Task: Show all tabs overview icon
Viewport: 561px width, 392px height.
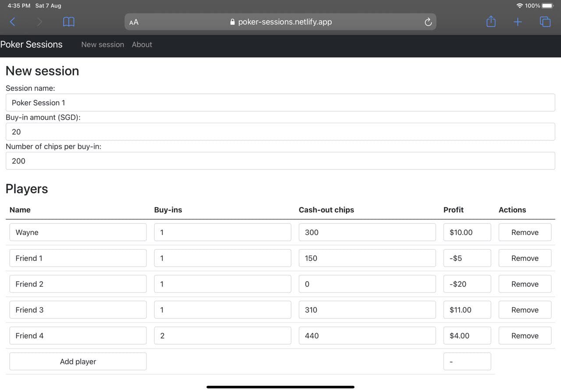Action: coord(545,22)
